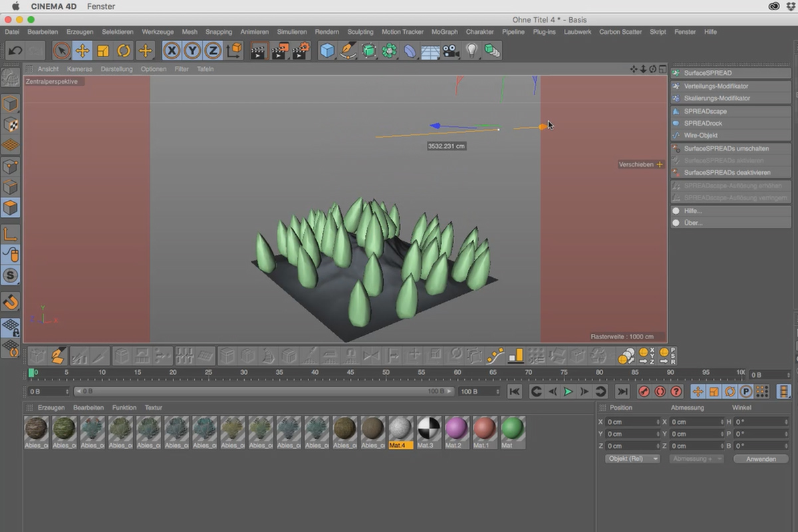Open the Datei menu
The image size is (798, 532).
pos(12,32)
